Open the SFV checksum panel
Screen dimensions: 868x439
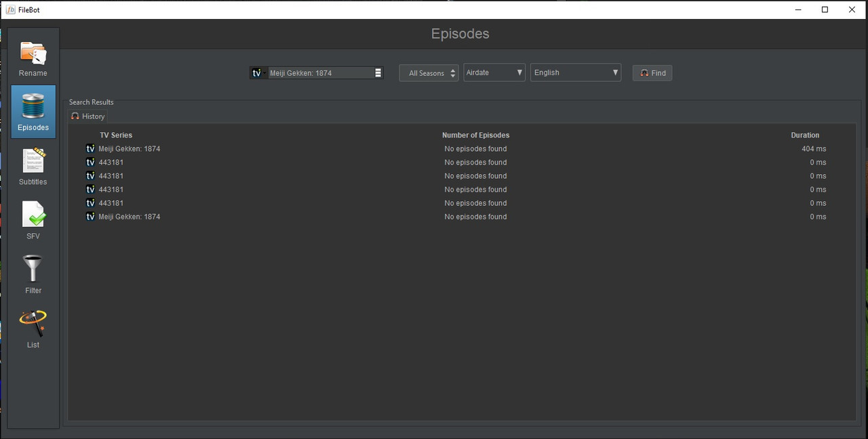[x=33, y=221]
